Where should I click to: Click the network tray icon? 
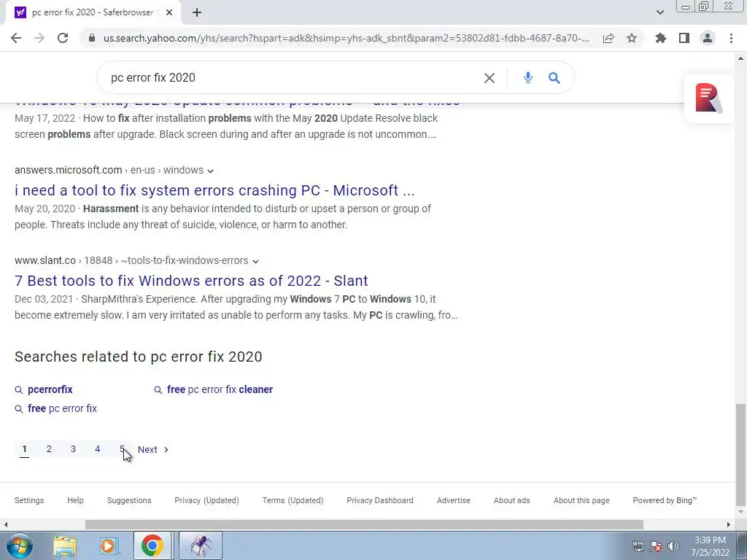point(638,546)
